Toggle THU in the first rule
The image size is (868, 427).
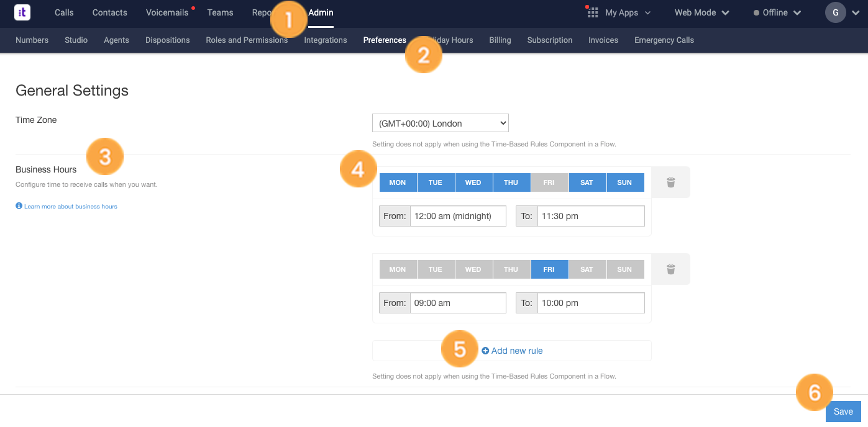pyautogui.click(x=511, y=182)
